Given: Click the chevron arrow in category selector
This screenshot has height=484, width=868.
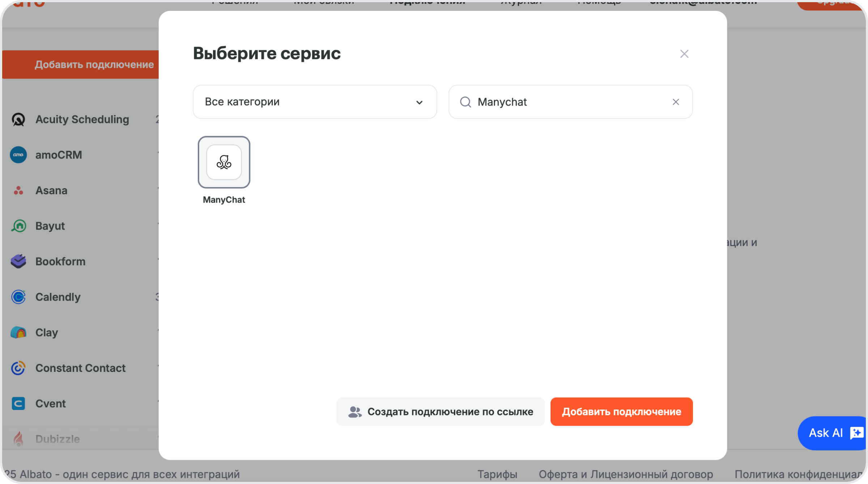Looking at the screenshot, I should (419, 102).
